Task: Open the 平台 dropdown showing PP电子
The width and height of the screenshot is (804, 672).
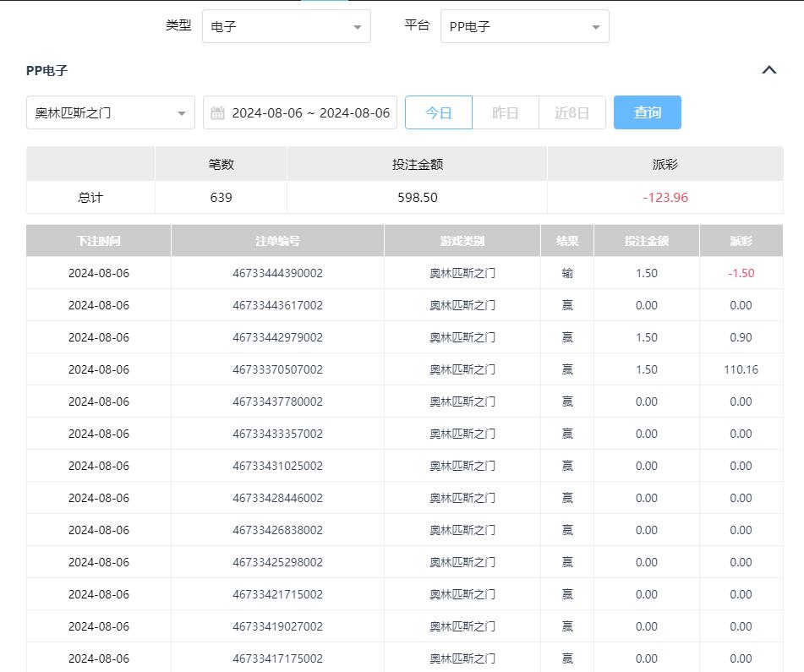Action: [524, 27]
